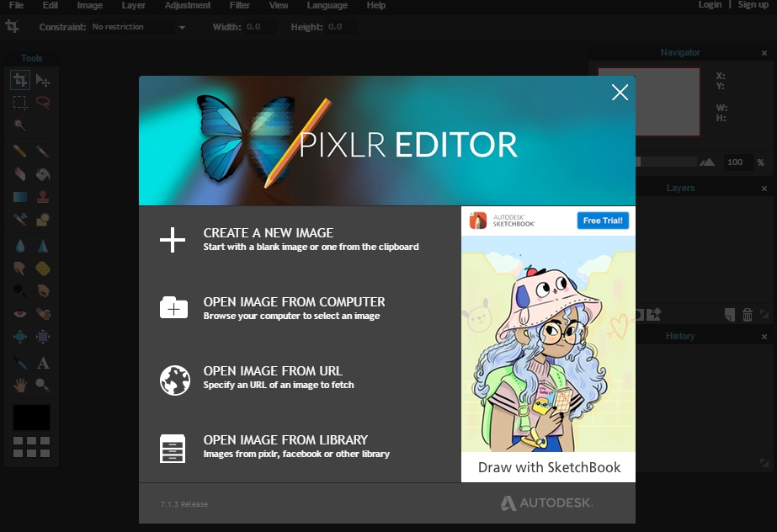Click Draw with SketchBook caption
The height and width of the screenshot is (532, 777).
pos(549,467)
